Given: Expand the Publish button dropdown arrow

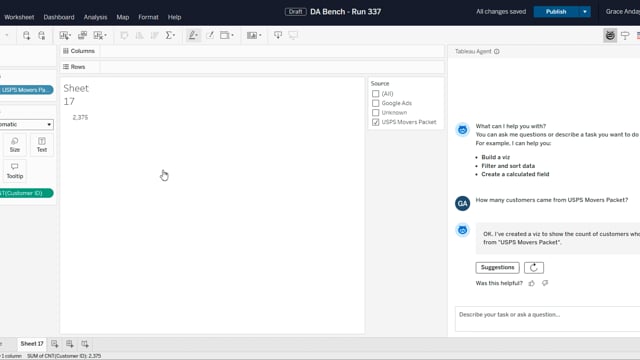Looking at the screenshot, I should pyautogui.click(x=585, y=12).
